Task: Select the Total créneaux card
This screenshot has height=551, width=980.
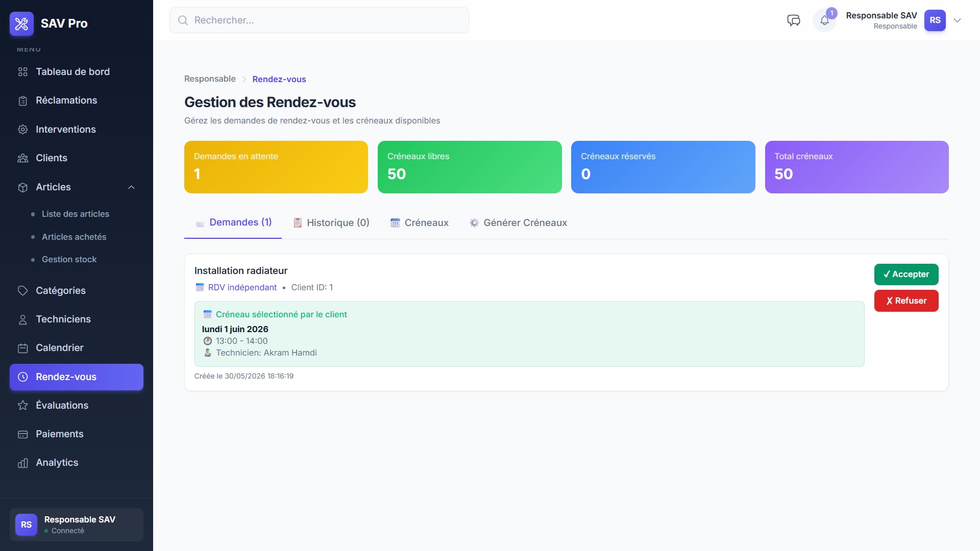Action: [x=856, y=167]
